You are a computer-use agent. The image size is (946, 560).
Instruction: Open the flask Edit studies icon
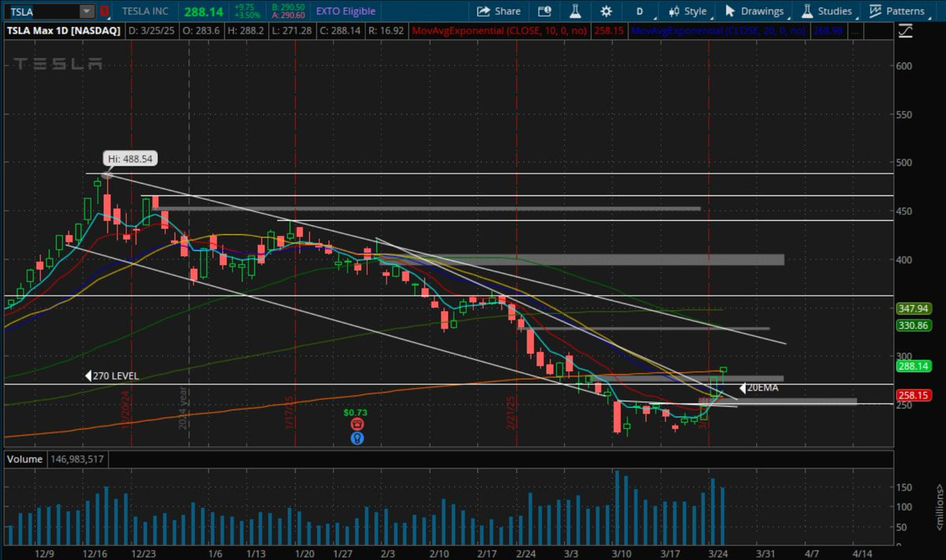click(575, 11)
